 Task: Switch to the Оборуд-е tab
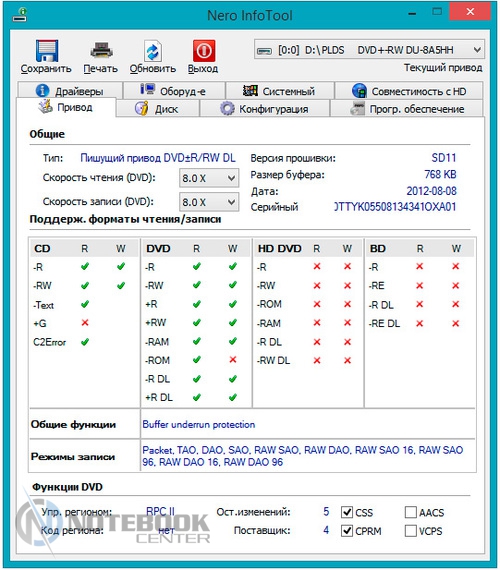click(174, 91)
